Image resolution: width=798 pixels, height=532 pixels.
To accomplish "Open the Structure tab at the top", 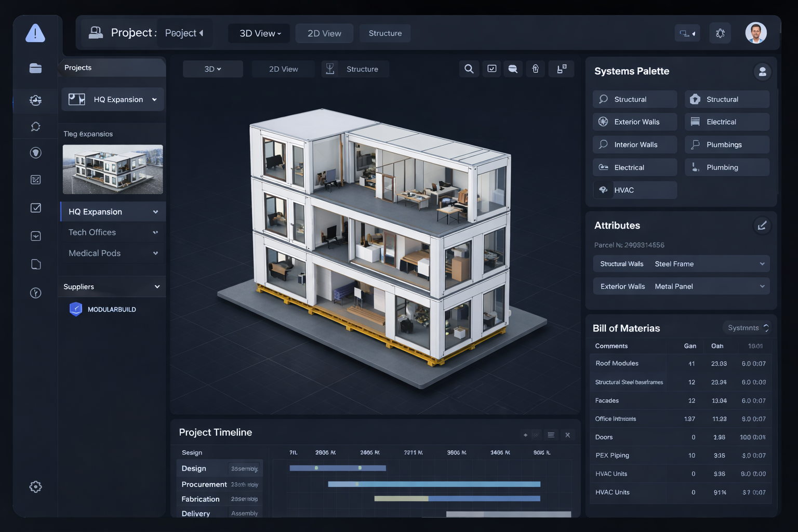I will [384, 33].
